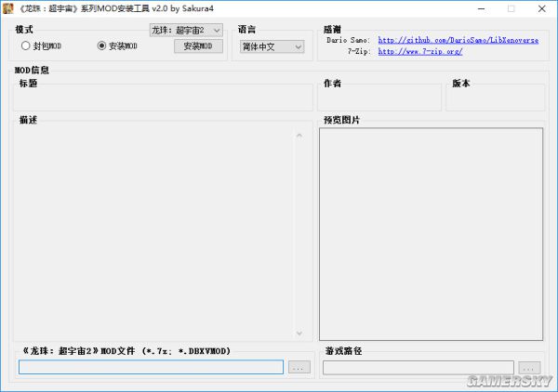
Task: Select the 安装MOD radio button
Action: click(x=117, y=46)
